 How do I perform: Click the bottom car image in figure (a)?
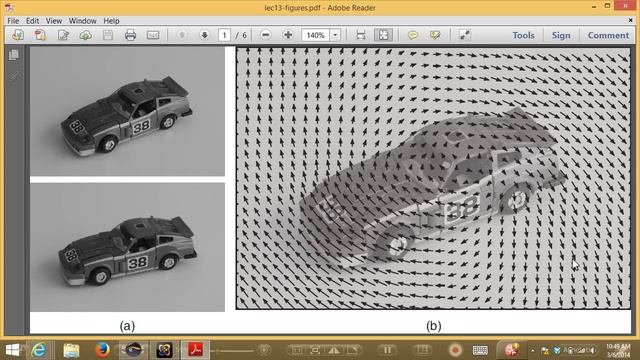point(127,247)
